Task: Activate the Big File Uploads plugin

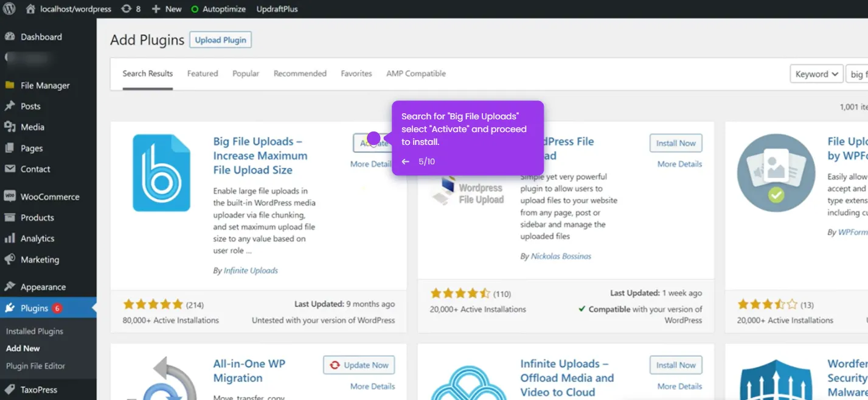Action: pos(374,143)
